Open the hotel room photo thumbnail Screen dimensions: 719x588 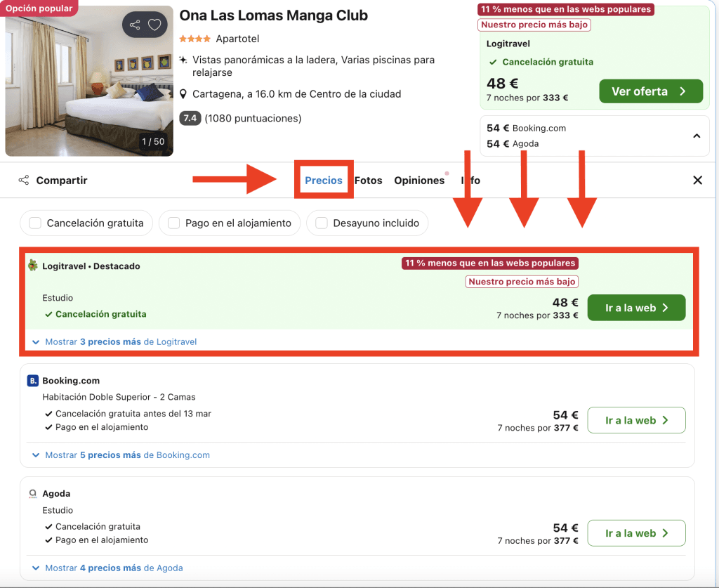click(x=88, y=81)
